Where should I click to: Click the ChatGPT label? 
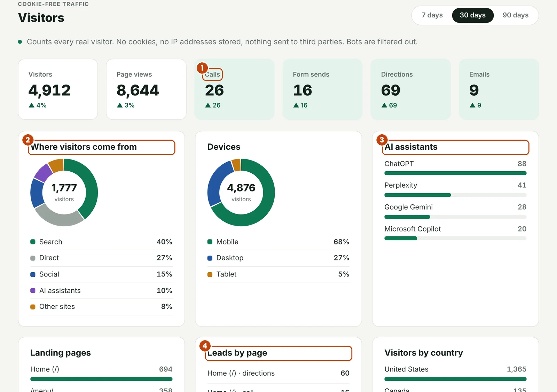(399, 164)
